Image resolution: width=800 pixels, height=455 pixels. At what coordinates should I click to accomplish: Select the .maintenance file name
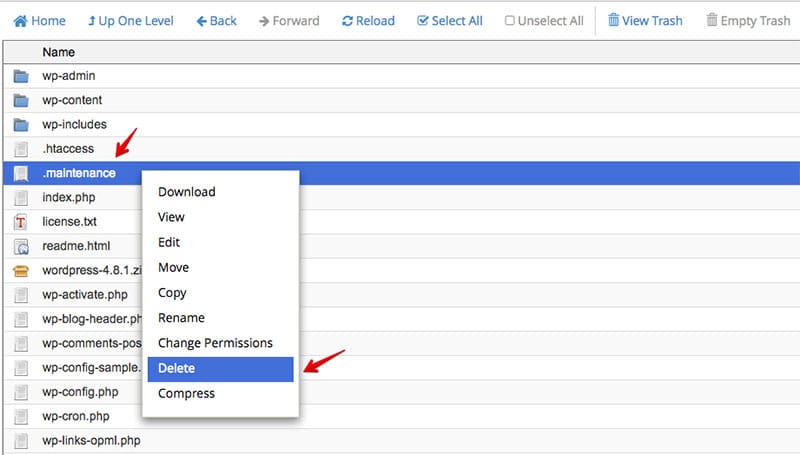79,173
